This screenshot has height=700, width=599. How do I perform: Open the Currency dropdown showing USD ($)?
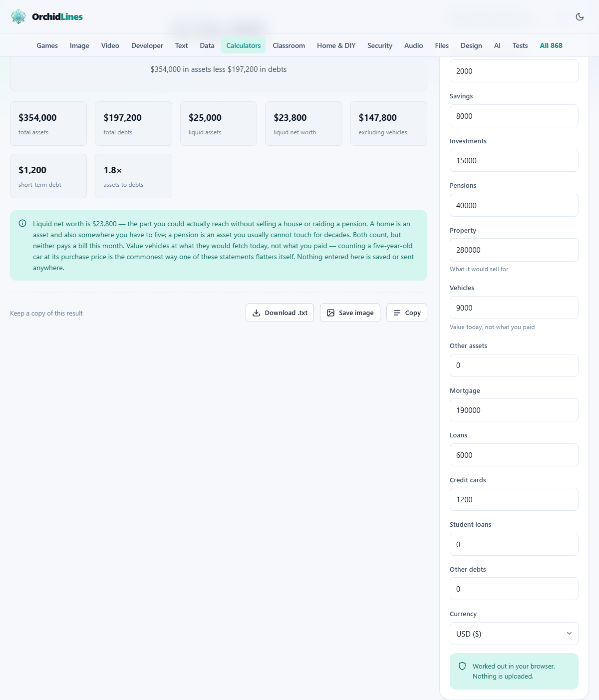point(514,634)
